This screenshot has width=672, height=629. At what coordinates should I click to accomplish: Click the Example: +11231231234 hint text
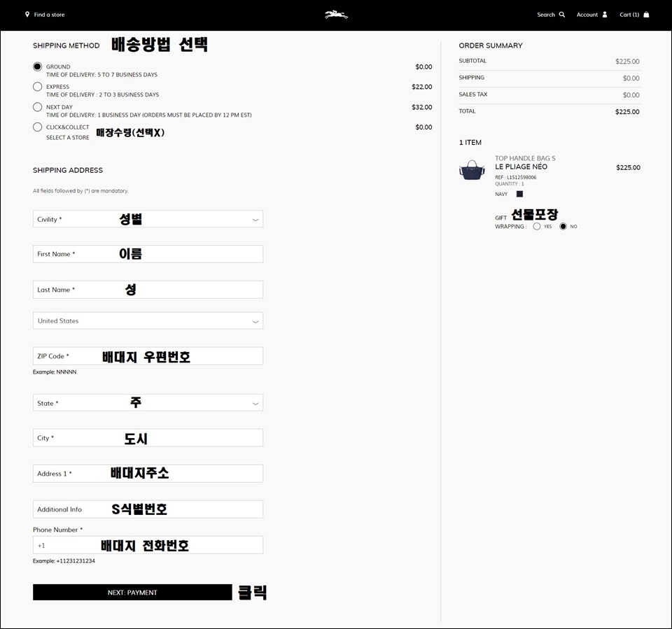64,561
